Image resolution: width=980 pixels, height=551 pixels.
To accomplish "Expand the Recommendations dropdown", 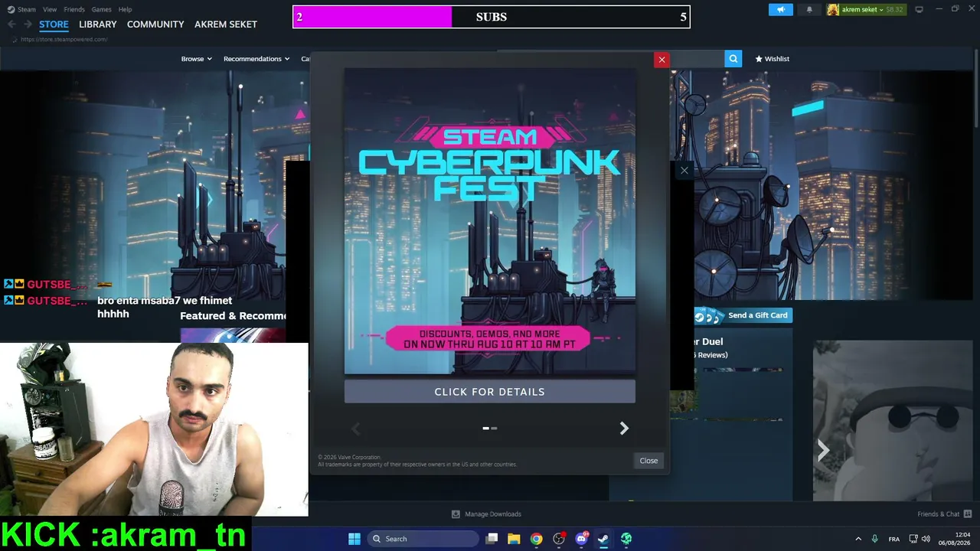I will pyautogui.click(x=256, y=59).
